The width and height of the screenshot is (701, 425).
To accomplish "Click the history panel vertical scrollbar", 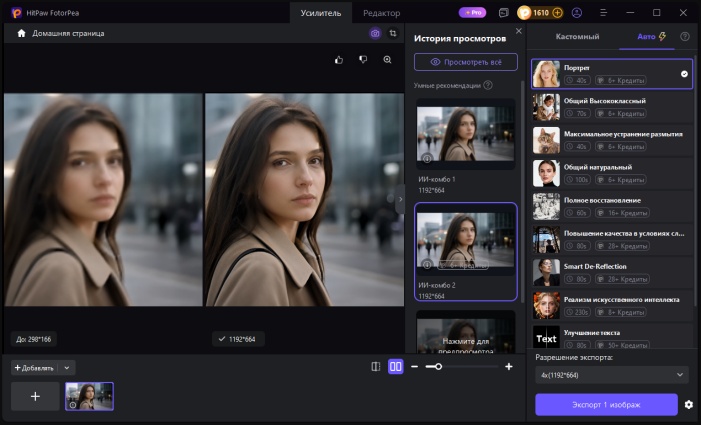I will 522,192.
